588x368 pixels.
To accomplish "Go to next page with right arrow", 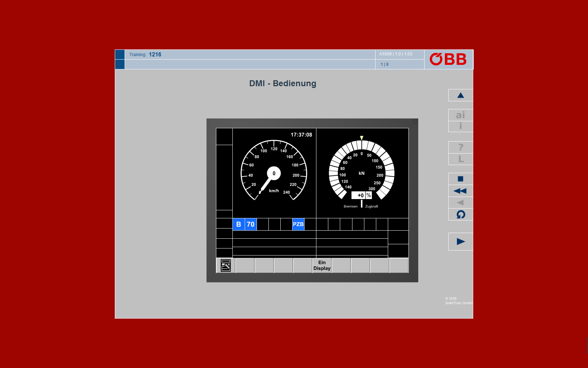I will tap(461, 241).
